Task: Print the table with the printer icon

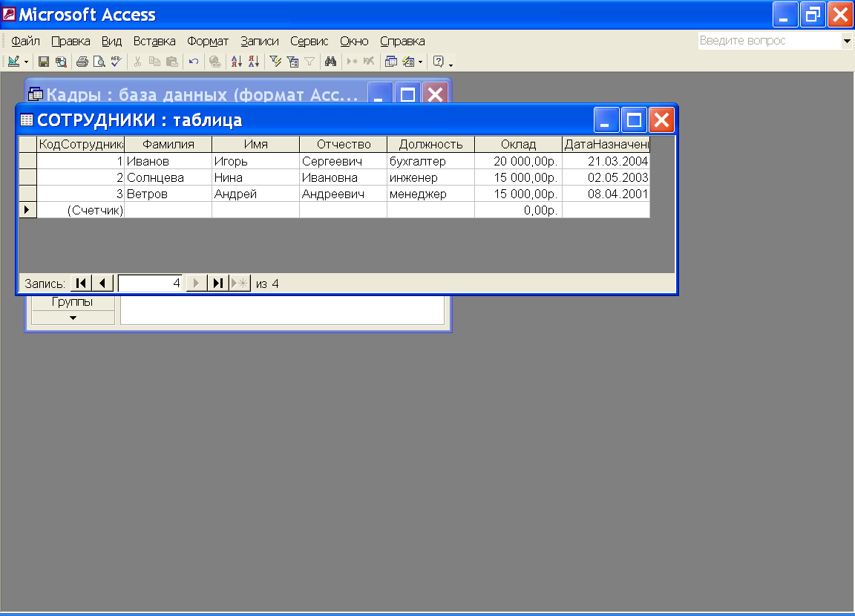Action: tap(82, 62)
